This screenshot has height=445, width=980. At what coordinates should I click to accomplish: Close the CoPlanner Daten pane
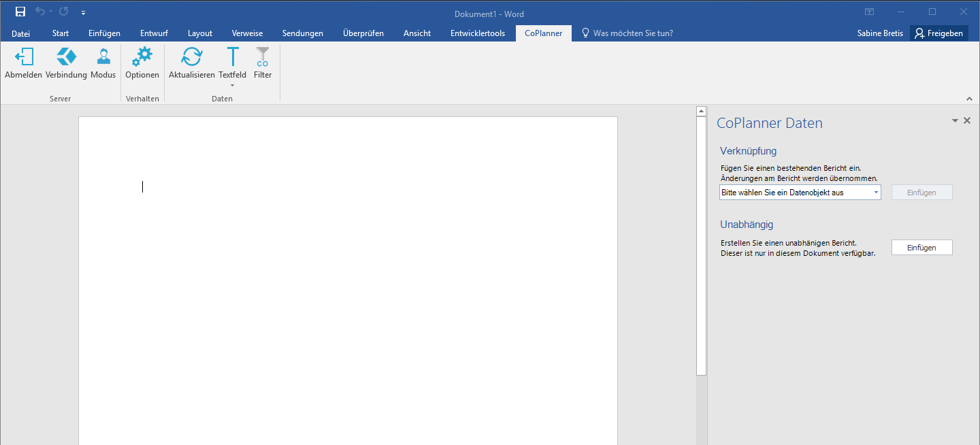(x=967, y=120)
